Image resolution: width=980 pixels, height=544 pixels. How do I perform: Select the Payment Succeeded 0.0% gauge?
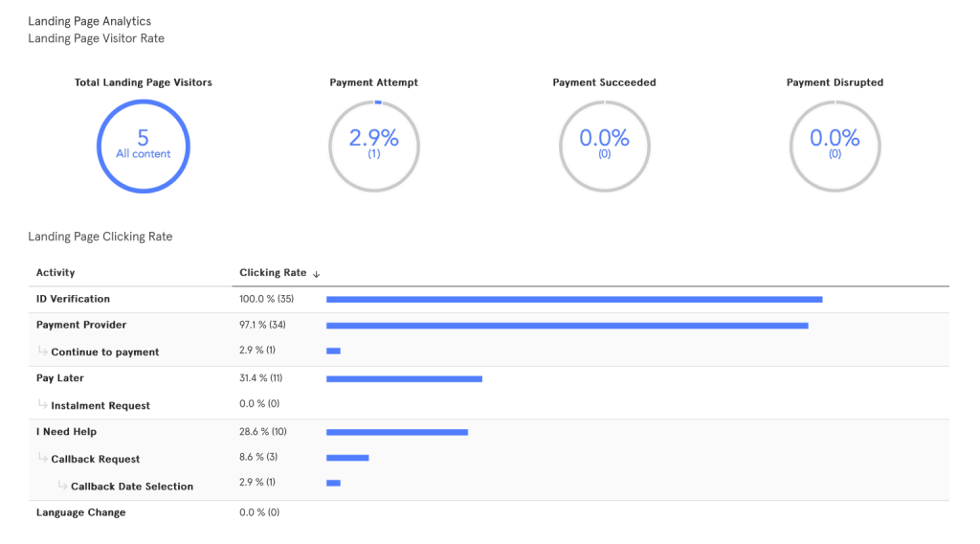pyautogui.click(x=605, y=147)
